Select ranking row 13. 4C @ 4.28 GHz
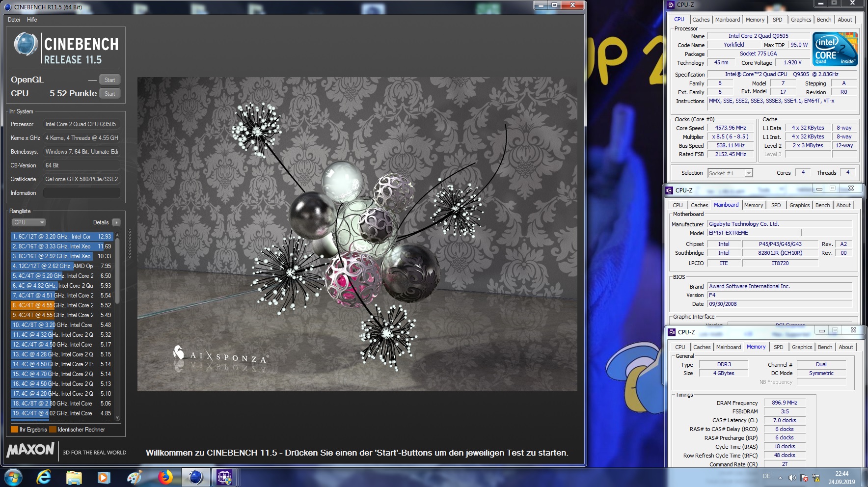The image size is (868, 487). point(62,354)
